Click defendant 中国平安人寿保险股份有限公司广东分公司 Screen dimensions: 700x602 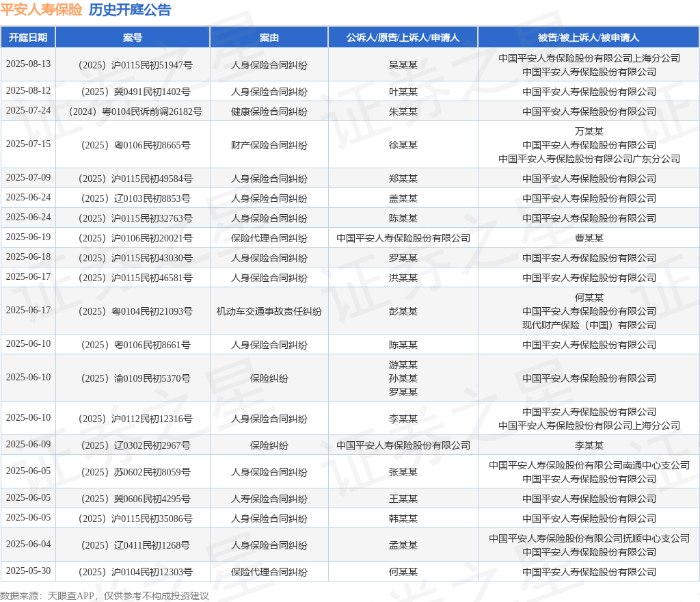pyautogui.click(x=589, y=159)
